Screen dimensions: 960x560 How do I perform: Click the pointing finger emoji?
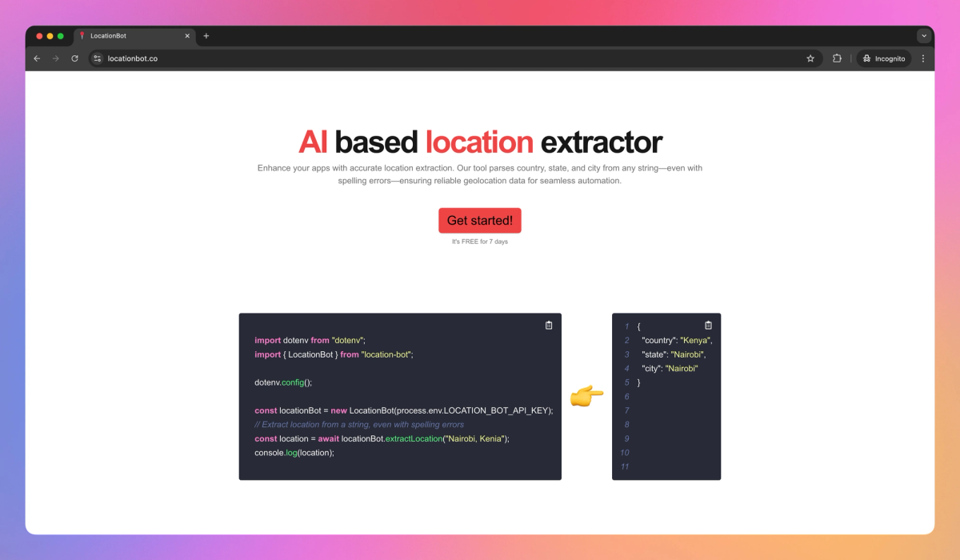[586, 395]
